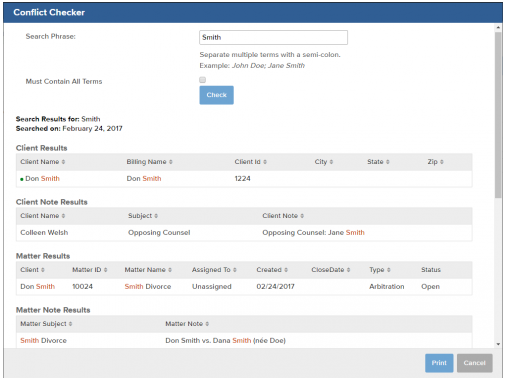Click the Check button

216,95
